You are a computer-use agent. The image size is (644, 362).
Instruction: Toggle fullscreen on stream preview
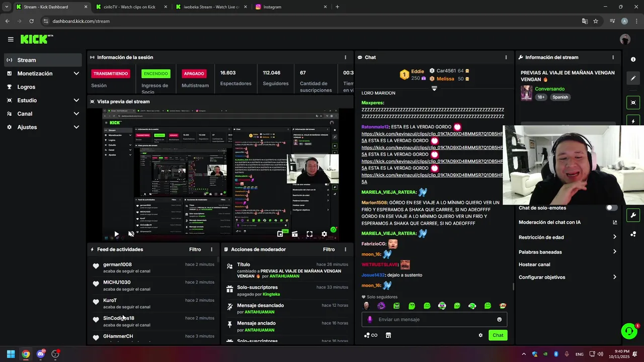(309, 234)
